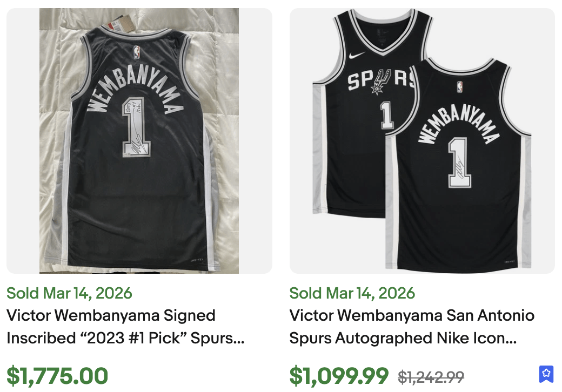
Task: Click the crossed-out $1,242.99 original price
Action: click(x=431, y=376)
